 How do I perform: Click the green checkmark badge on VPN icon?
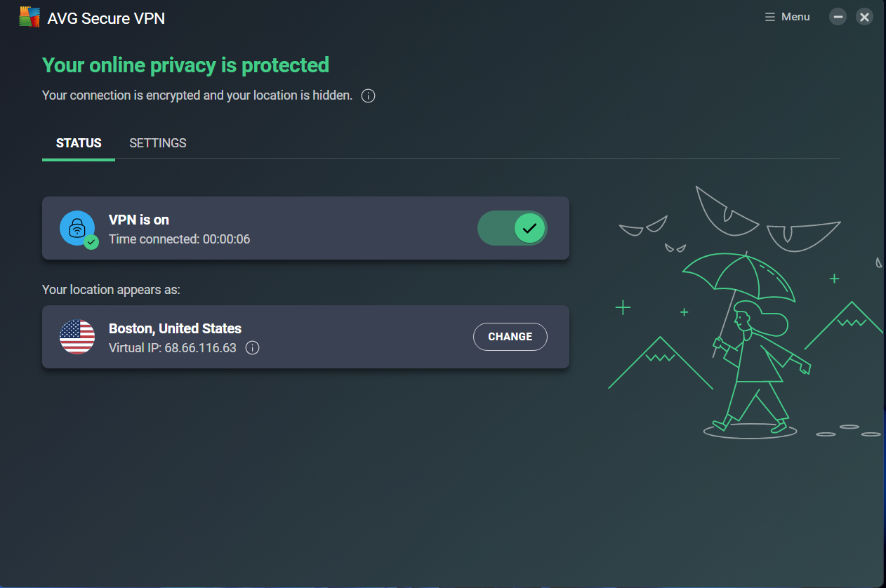[x=91, y=242]
